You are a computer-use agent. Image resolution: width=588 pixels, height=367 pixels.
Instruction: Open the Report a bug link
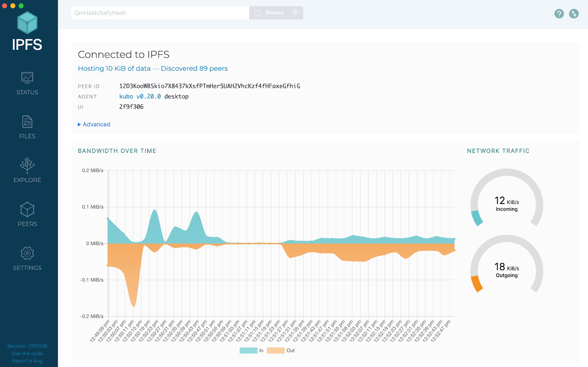[27, 361]
